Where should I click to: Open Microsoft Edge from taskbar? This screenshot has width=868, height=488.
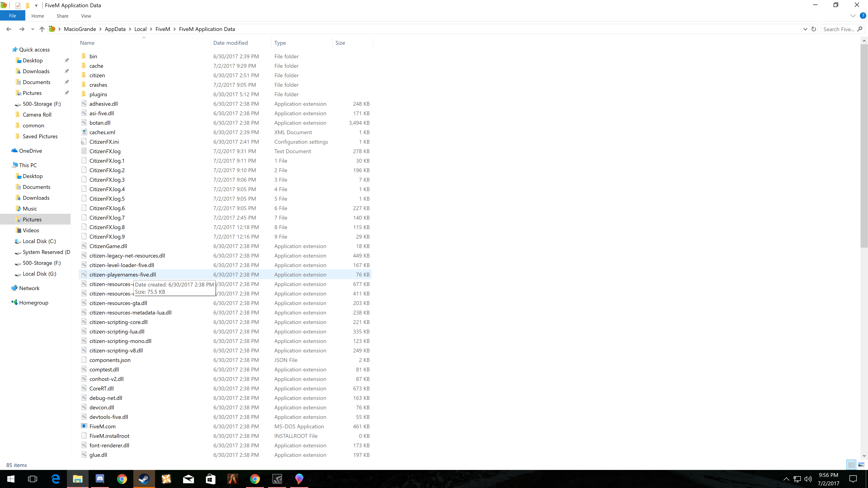(55, 479)
